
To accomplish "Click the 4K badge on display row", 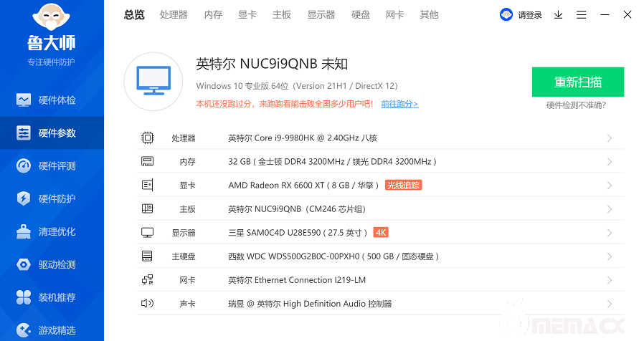I will click(381, 233).
